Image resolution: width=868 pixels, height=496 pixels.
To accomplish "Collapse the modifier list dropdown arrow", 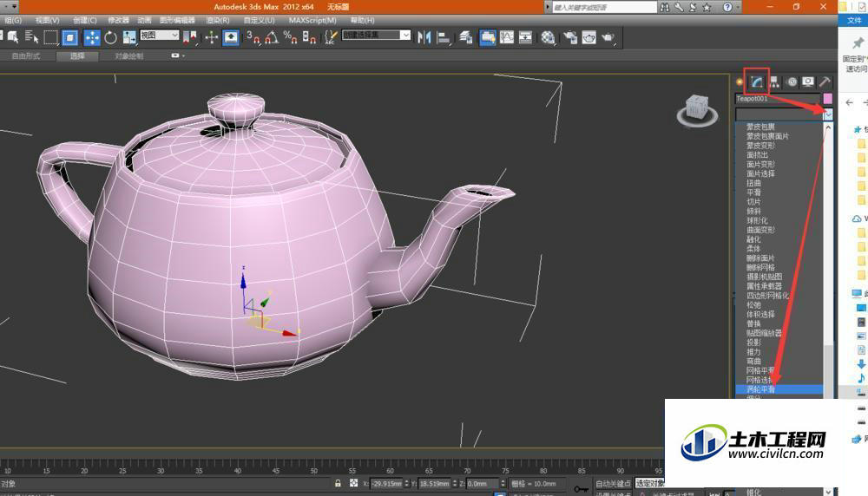I will (x=827, y=114).
